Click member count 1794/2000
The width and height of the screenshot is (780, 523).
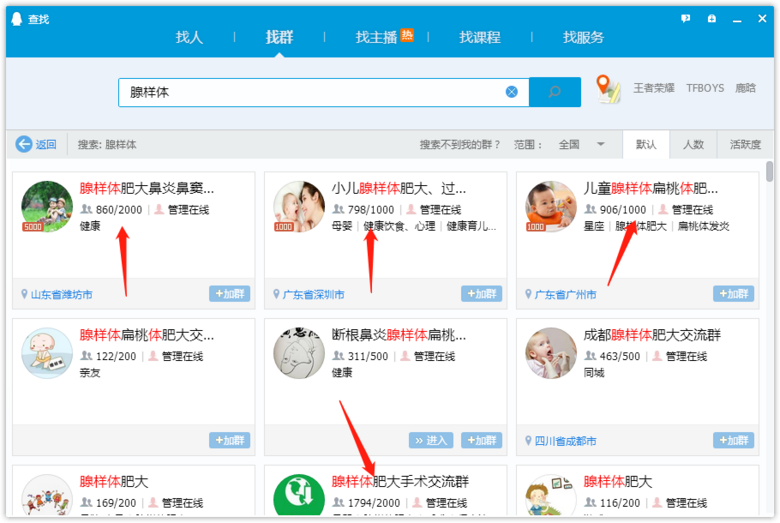point(374,503)
